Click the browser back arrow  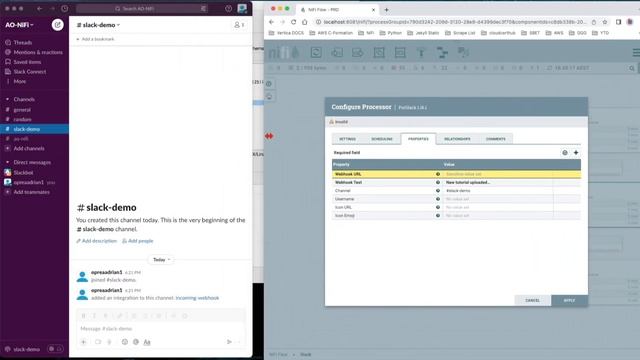[x=271, y=22]
